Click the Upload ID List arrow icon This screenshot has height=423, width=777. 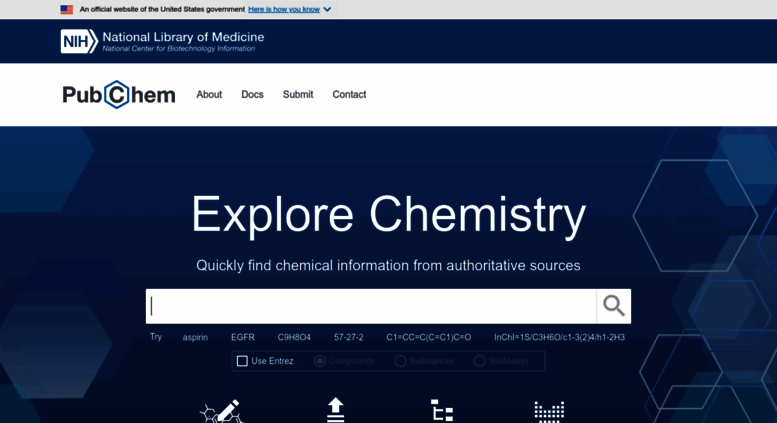pyautogui.click(x=336, y=410)
